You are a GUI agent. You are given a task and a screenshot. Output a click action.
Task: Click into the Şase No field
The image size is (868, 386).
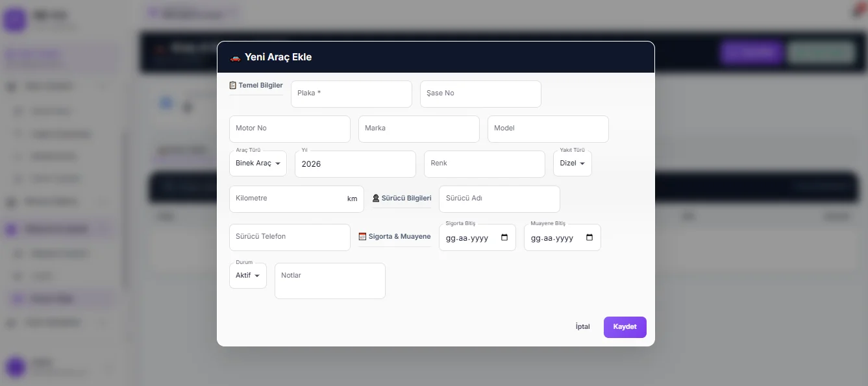480,94
